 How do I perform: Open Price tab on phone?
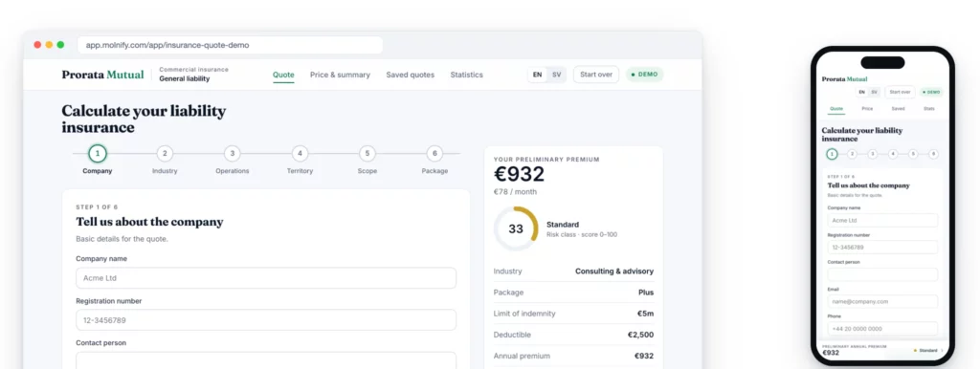[867, 109]
